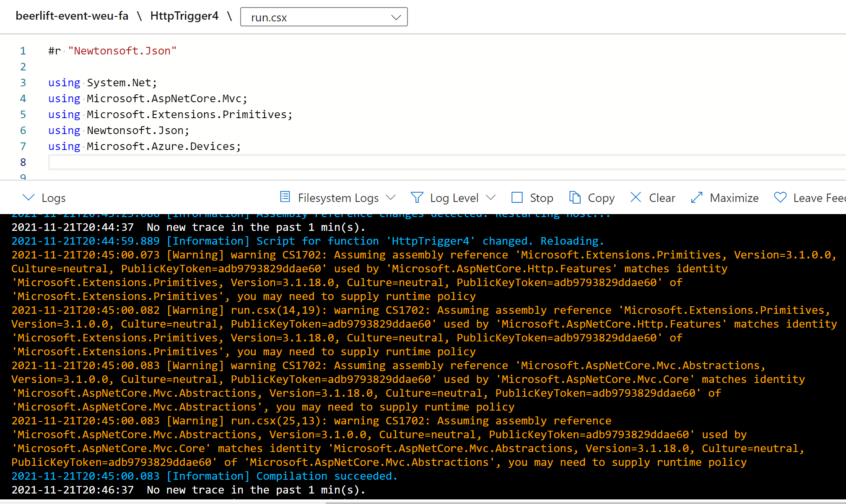The image size is (846, 504).
Task: Click line number 3 in the editor gutter
Action: [x=23, y=83]
